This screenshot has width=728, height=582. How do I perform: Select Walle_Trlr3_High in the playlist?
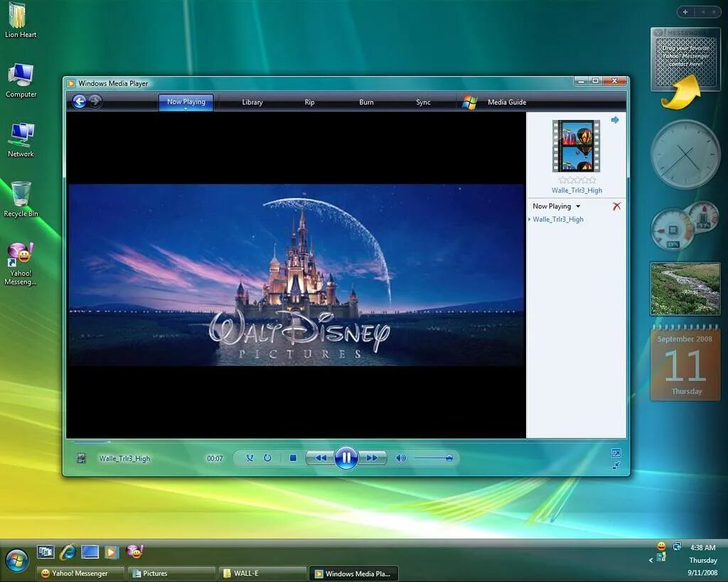pyautogui.click(x=559, y=219)
